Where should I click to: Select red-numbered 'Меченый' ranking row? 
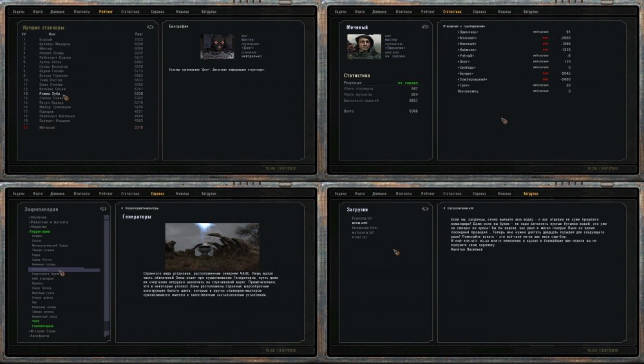tap(82, 128)
